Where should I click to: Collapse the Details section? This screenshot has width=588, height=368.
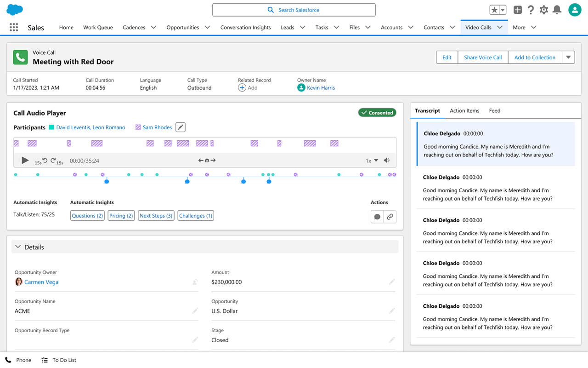point(18,247)
